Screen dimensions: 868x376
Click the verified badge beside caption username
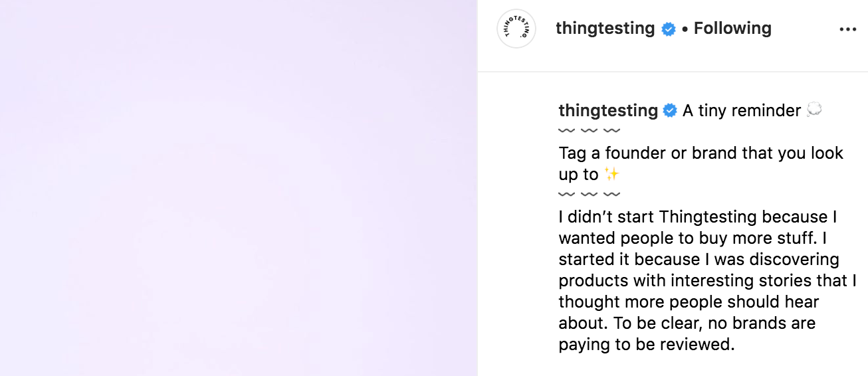pos(671,111)
